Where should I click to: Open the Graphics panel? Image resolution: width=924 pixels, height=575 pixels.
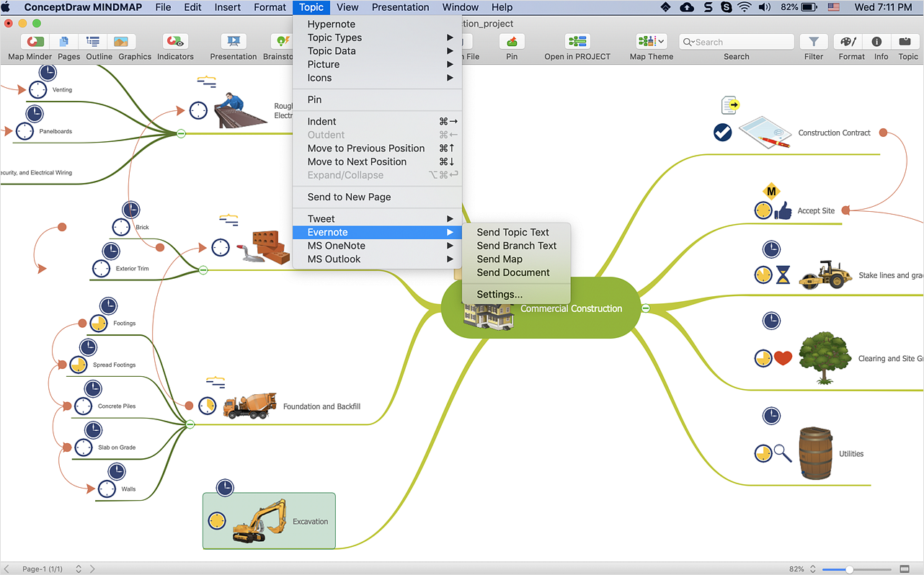120,42
